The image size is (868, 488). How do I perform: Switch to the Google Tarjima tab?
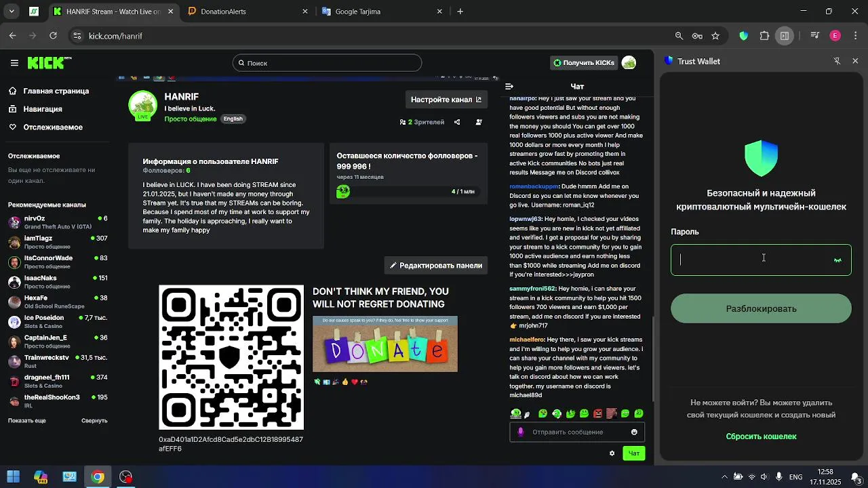click(x=381, y=12)
